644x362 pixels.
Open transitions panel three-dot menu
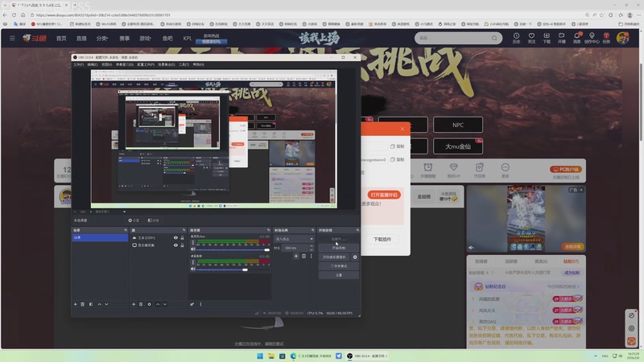pos(311,256)
